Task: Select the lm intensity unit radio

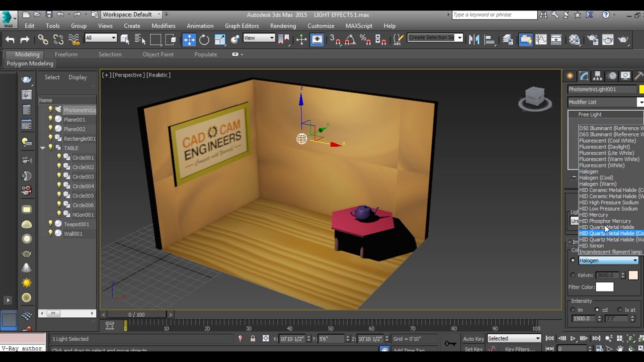Action: [573, 310]
